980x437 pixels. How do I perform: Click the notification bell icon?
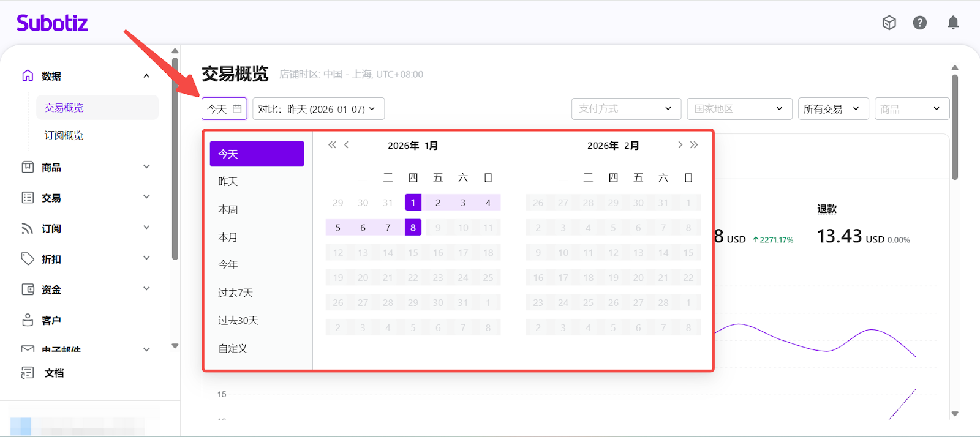(953, 23)
